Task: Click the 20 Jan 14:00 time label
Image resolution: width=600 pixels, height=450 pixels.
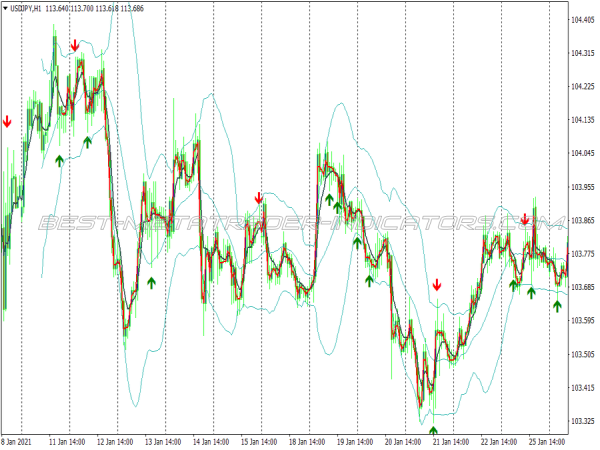Action: (403, 442)
